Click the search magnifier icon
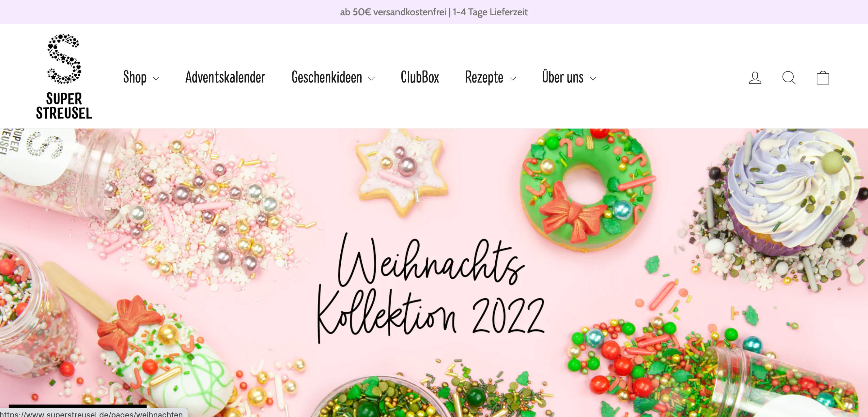 pos(789,78)
